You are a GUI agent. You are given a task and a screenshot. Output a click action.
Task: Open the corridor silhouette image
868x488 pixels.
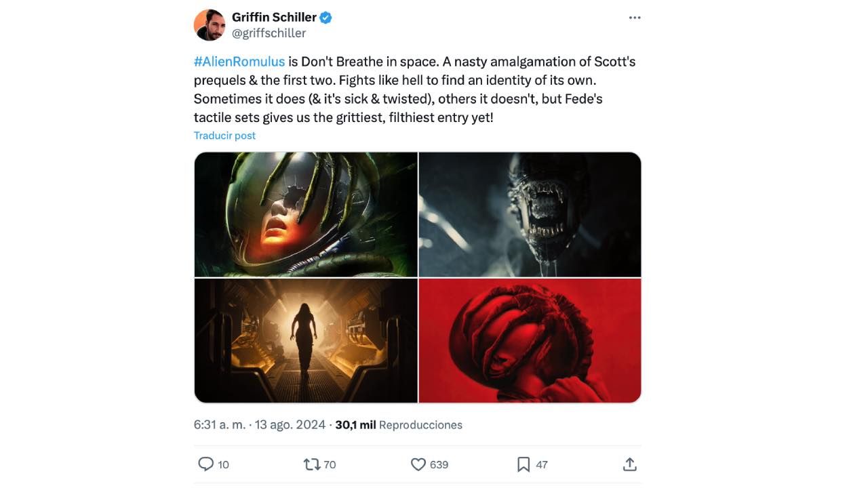coord(306,340)
